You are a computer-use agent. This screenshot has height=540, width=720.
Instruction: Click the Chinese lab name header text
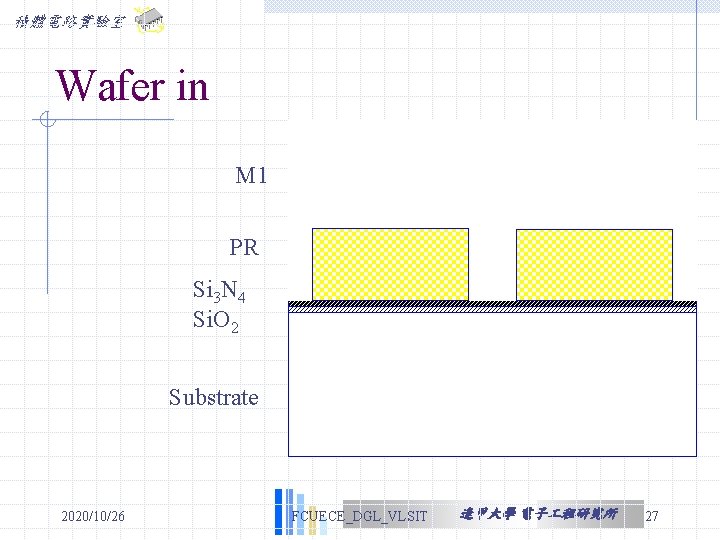(70, 22)
